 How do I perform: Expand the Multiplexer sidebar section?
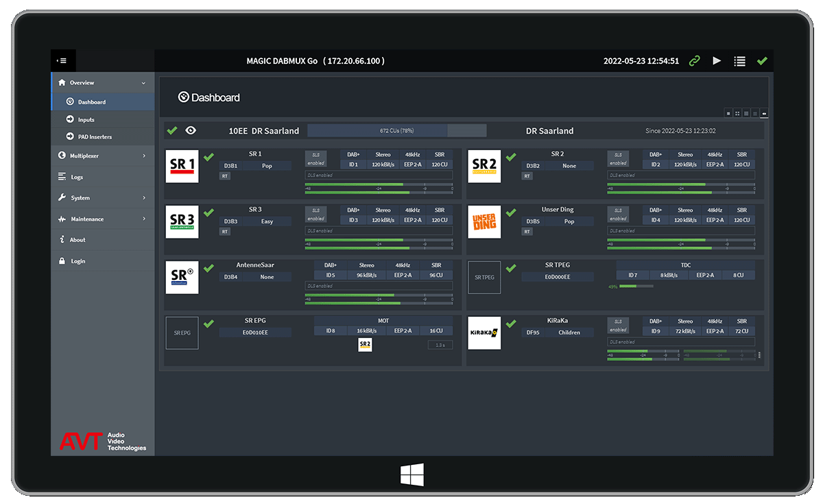coord(102,156)
